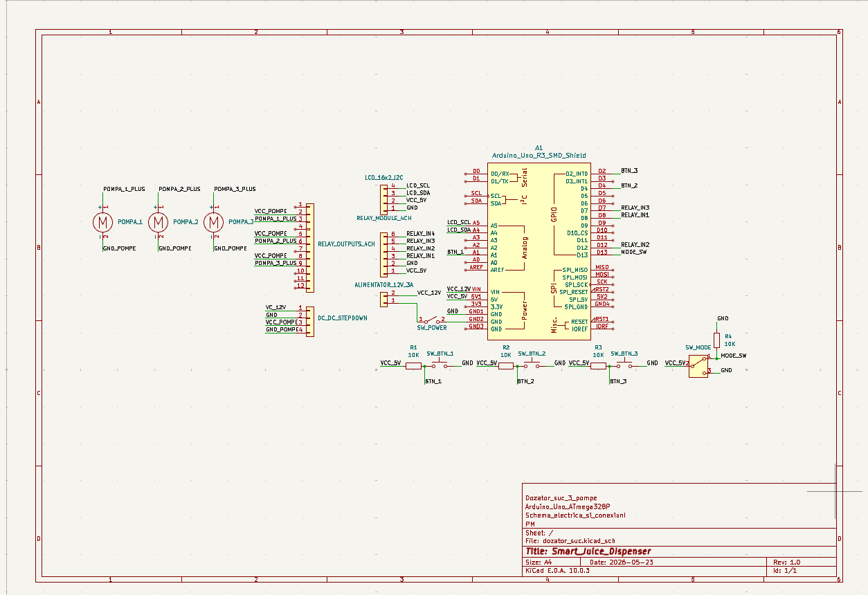Click the rotated Serial group label
This screenshot has width=868, height=595.
[x=524, y=177]
